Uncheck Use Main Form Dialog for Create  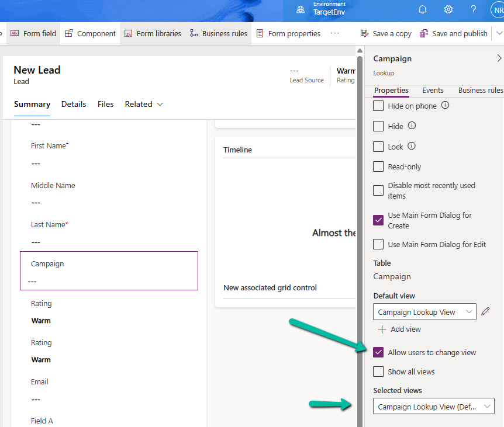(x=378, y=220)
